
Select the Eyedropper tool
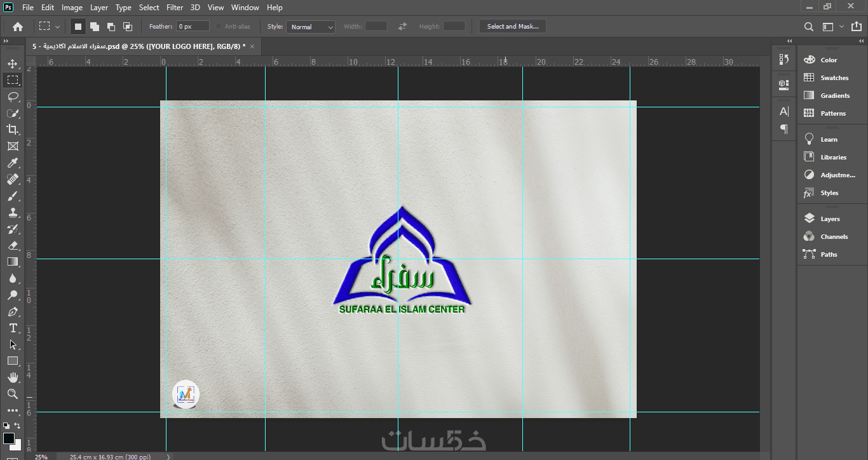click(13, 163)
